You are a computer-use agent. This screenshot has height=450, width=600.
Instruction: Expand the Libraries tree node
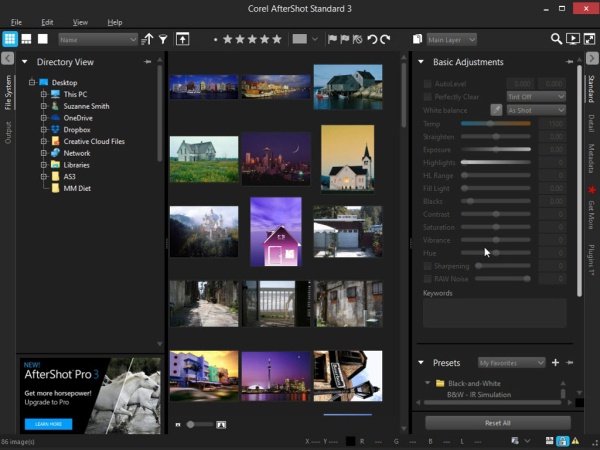click(x=44, y=165)
